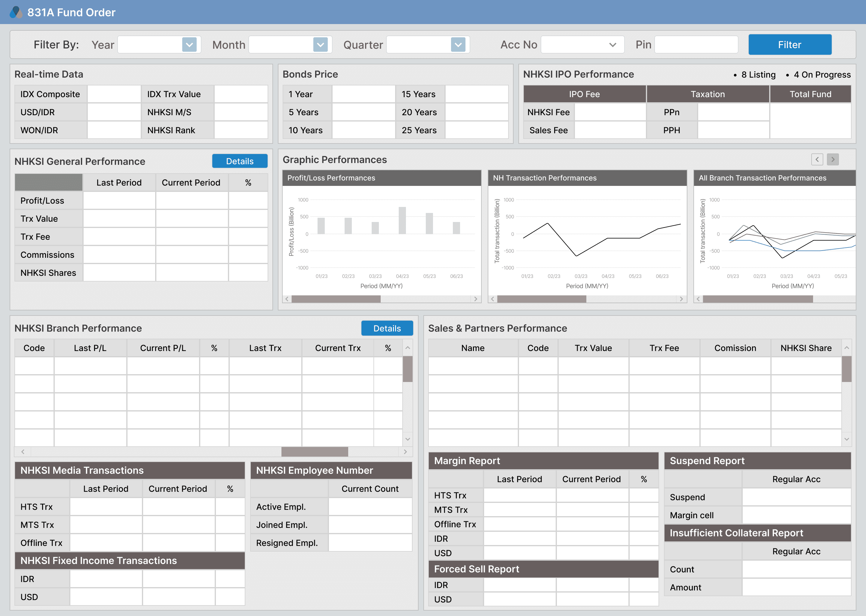The image size is (866, 616).
Task: Click left arrow of All Branch chart scrollbar
Action: coord(699,299)
